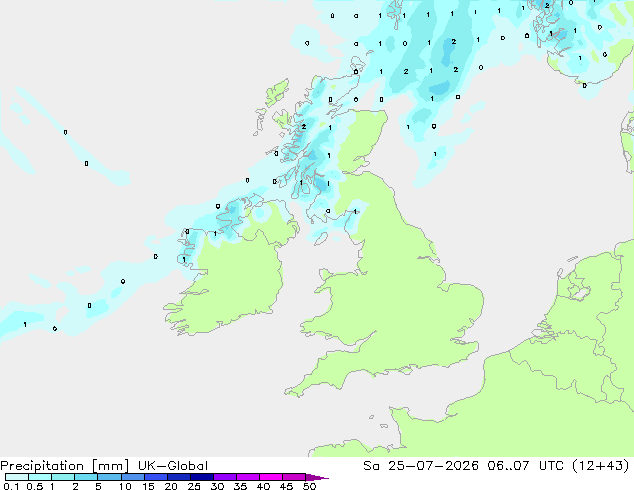The height and width of the screenshot is (490, 634).
Task: Click the legend label '25'
Action: click(194, 486)
